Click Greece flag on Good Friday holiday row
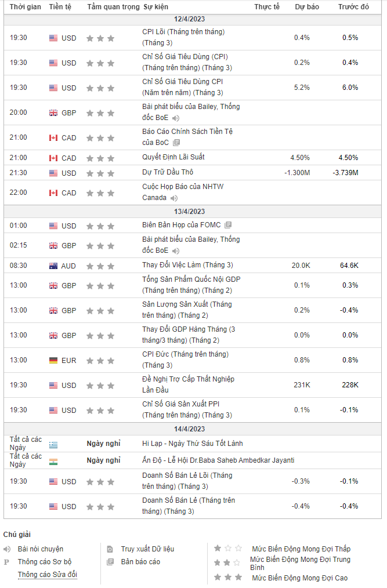 coord(53,444)
